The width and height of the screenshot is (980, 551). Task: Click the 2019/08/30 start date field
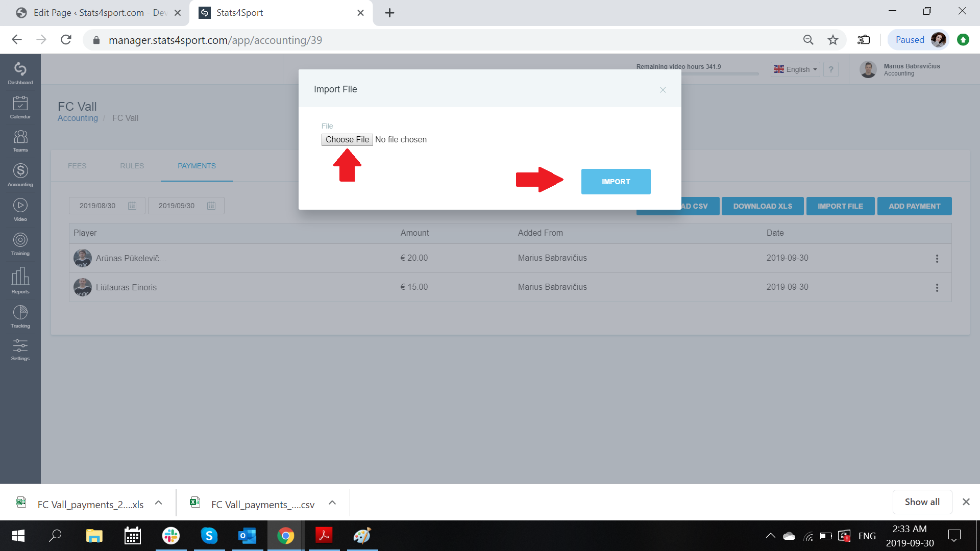[x=107, y=206]
